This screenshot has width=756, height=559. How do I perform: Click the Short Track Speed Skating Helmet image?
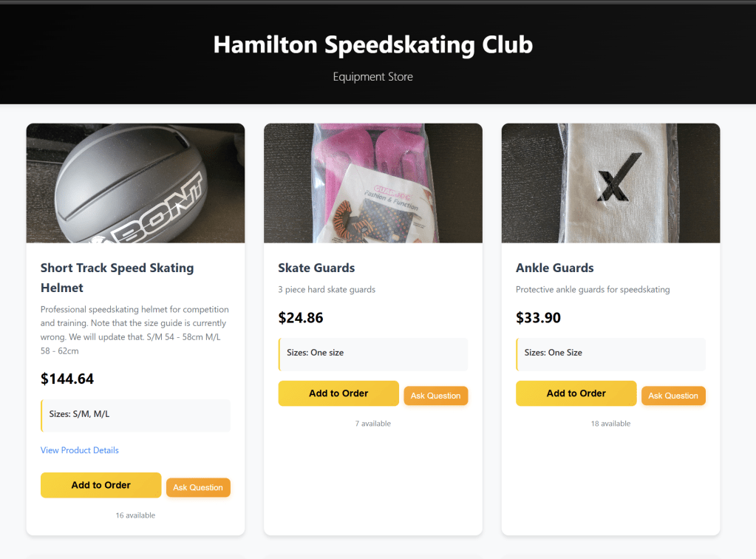135,183
